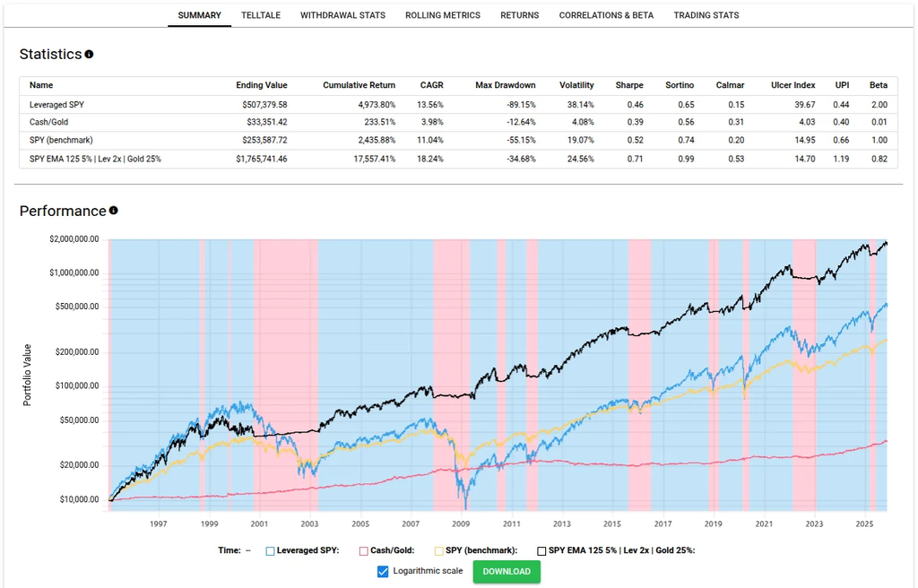
Task: Open the Correlations & Beta tab
Action: coord(606,15)
